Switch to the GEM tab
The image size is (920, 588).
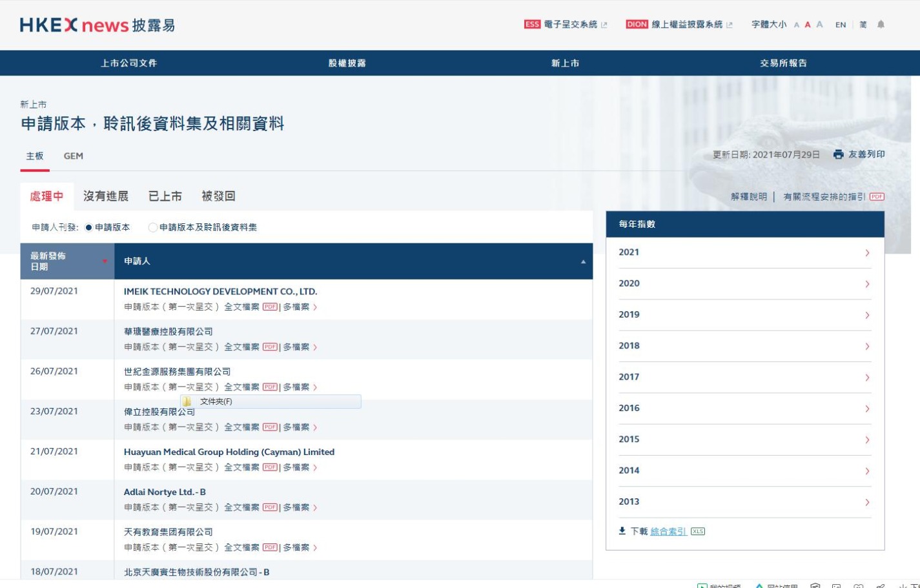[x=74, y=156]
